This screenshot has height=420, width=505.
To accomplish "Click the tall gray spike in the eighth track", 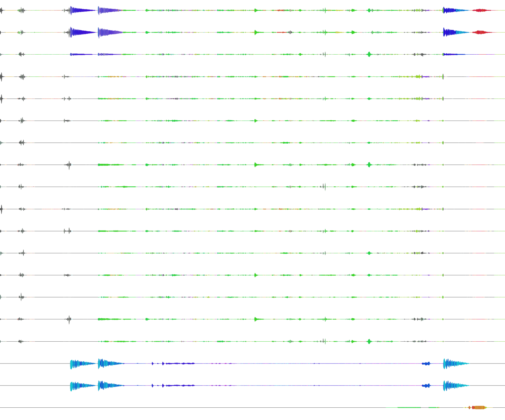I will [69, 165].
